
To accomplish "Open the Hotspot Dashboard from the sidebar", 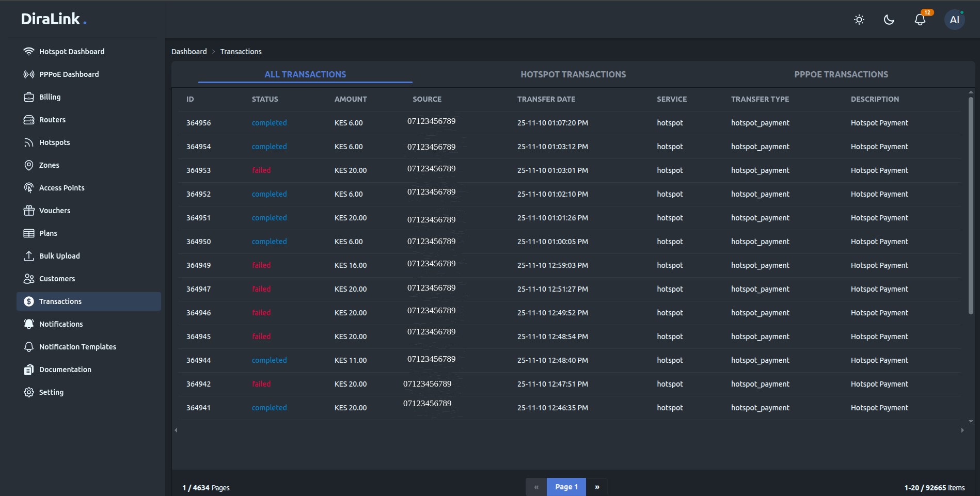I will (x=72, y=51).
